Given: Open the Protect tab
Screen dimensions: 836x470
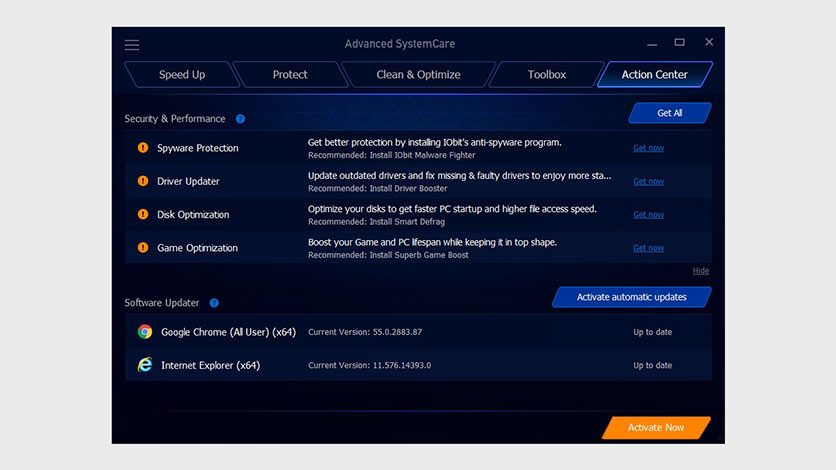Looking at the screenshot, I should 289,75.
